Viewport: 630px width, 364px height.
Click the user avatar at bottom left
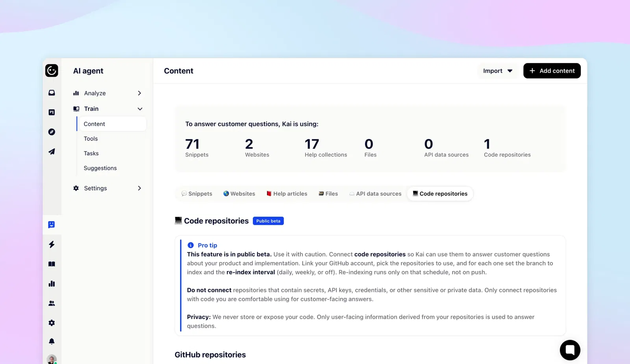pos(52,359)
